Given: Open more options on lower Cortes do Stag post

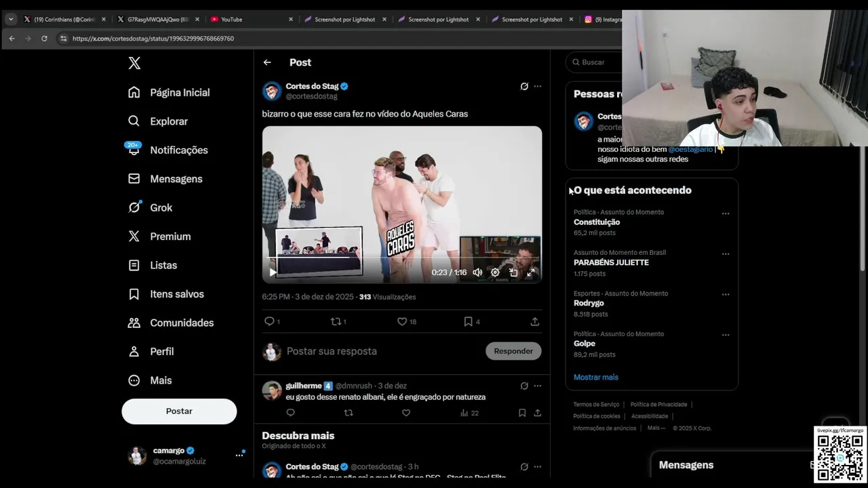Looking at the screenshot, I should coord(538,467).
